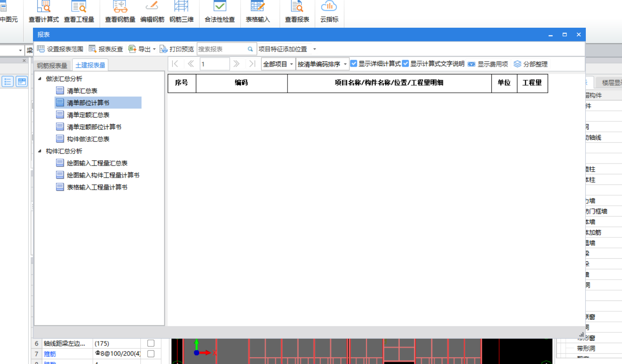This screenshot has width=622, height=364.
Task: Select 绘图输入工程量汇总表 report
Action: coord(97,163)
